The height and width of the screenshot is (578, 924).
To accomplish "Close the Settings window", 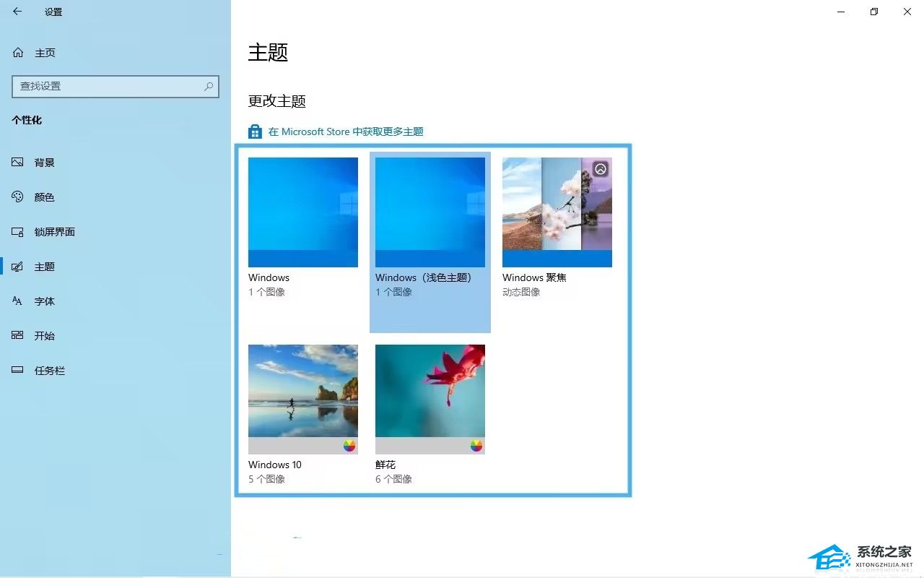I will pos(907,12).
